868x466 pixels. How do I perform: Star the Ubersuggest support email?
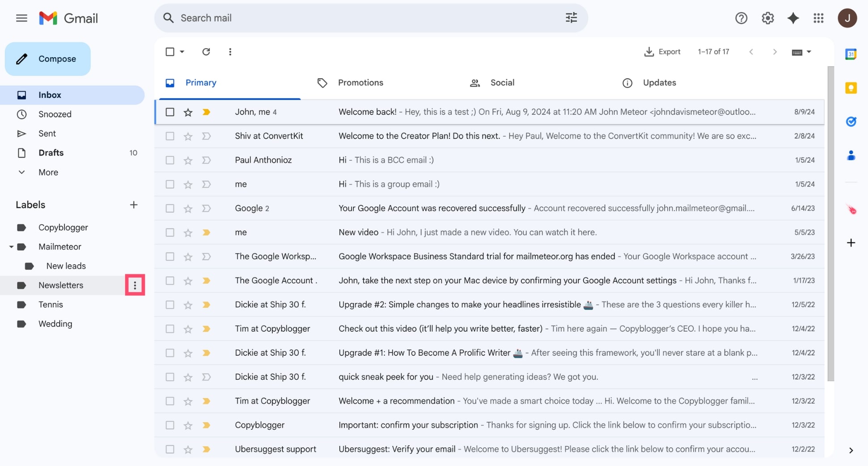pos(188,449)
